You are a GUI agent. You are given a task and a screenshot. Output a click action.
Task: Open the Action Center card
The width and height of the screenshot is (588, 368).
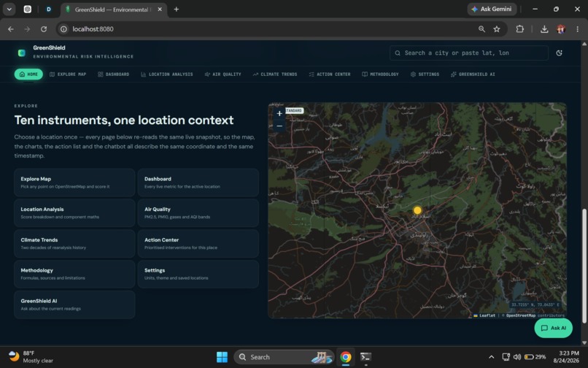point(198,243)
